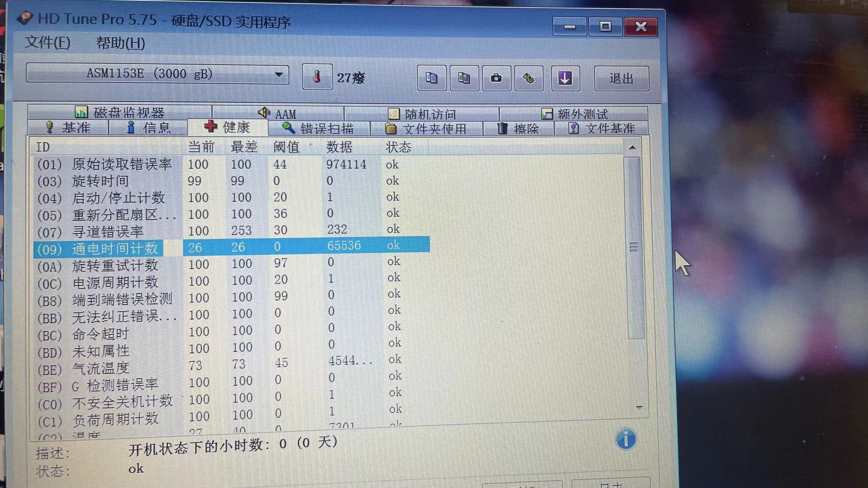Viewport: 868px width, 488px height.
Task: Click data value 974114
Action: click(346, 164)
